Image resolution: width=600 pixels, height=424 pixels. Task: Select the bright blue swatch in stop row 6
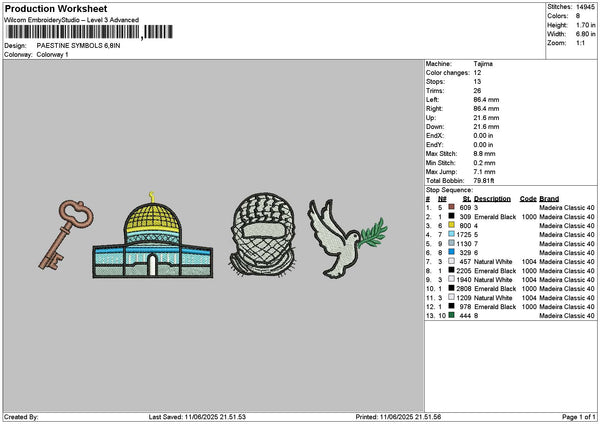coord(452,252)
